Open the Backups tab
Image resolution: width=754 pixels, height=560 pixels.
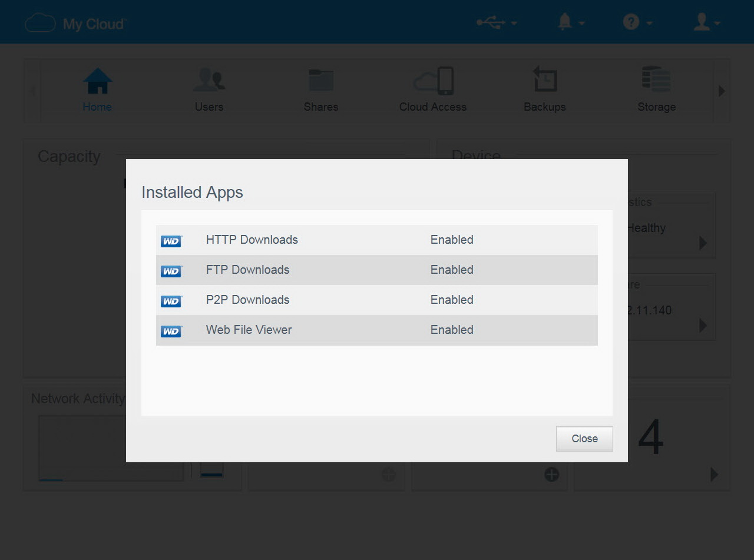point(545,90)
